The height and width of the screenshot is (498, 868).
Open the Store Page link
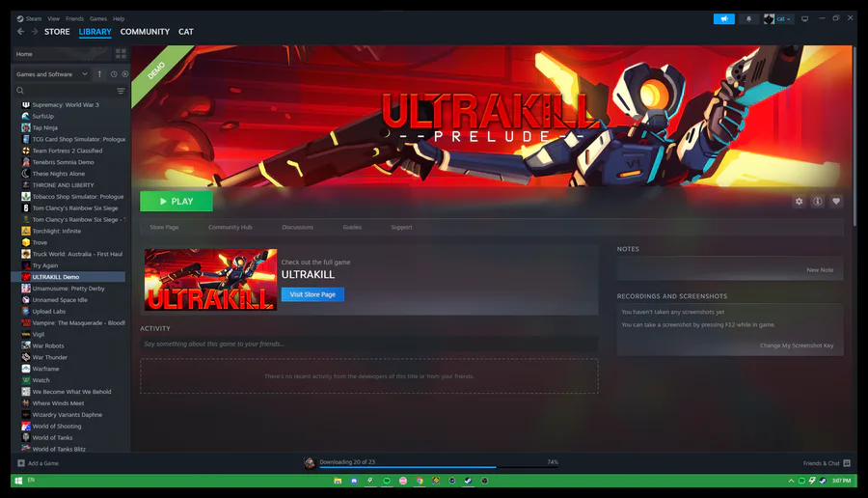click(x=164, y=227)
